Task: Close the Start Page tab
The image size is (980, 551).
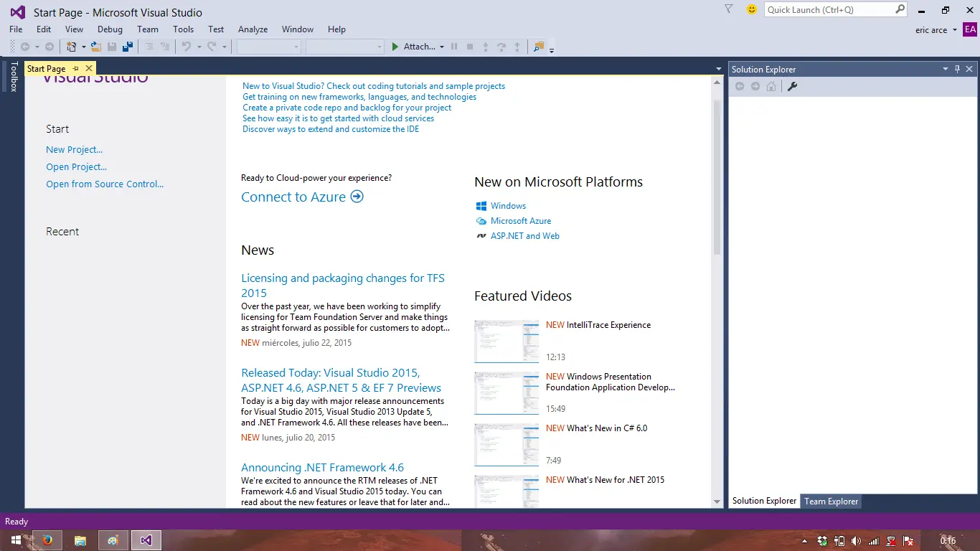Action: 89,69
